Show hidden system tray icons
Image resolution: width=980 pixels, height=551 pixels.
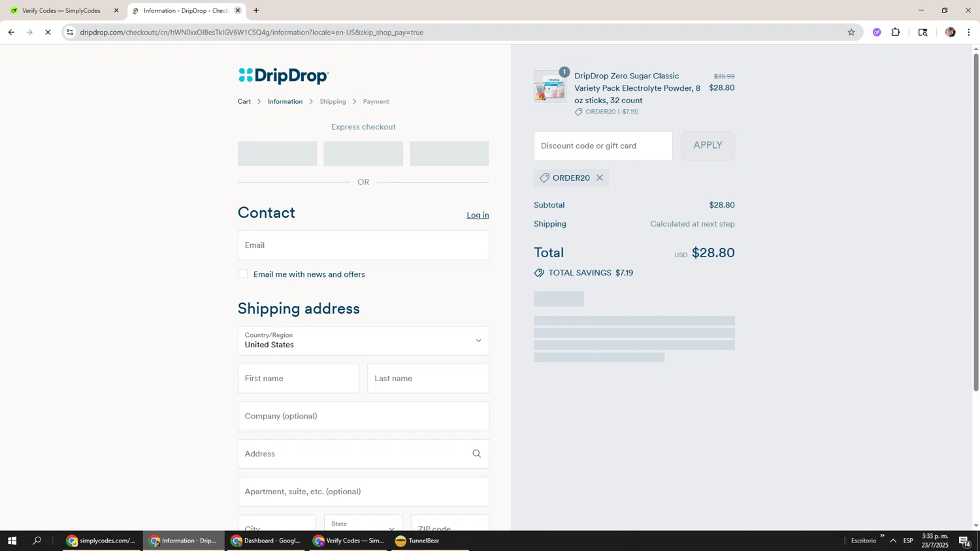(893, 541)
